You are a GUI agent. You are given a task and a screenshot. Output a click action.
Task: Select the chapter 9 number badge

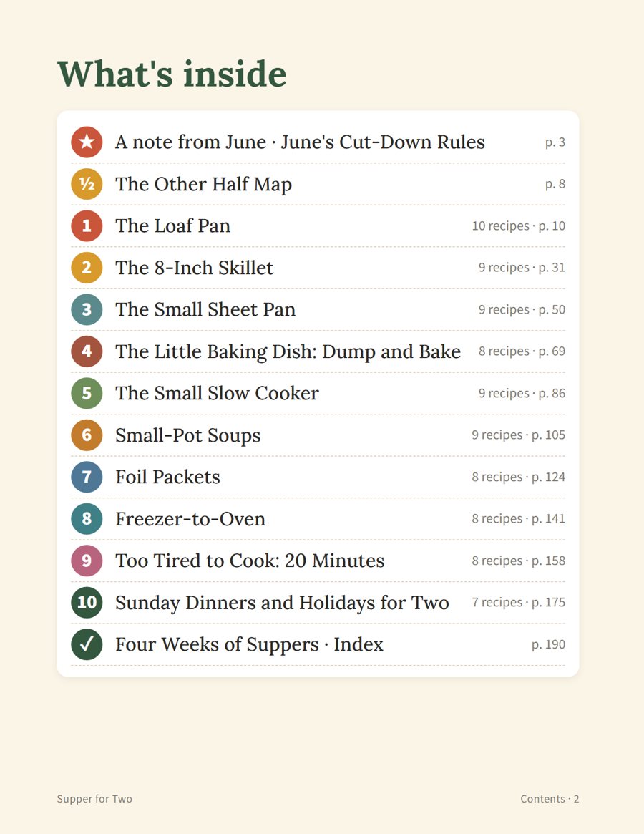(87, 561)
